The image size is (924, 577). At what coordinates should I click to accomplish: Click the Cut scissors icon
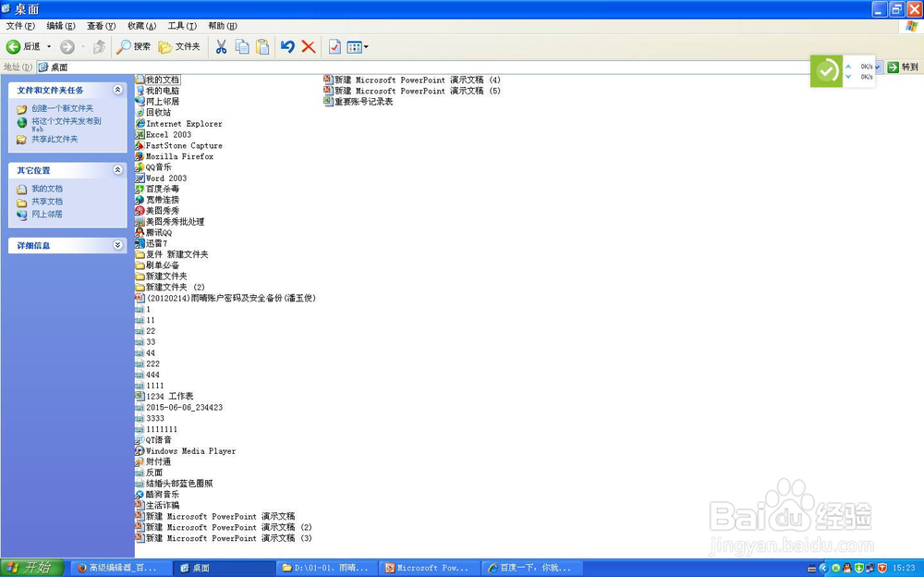pyautogui.click(x=221, y=46)
